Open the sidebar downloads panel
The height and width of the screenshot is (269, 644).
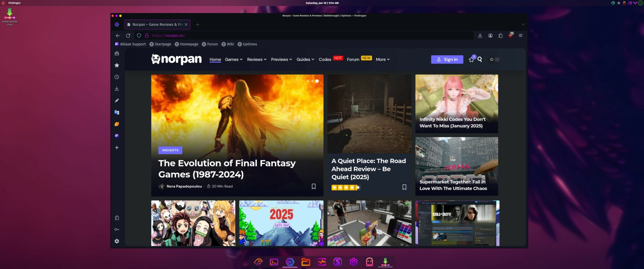click(x=117, y=89)
